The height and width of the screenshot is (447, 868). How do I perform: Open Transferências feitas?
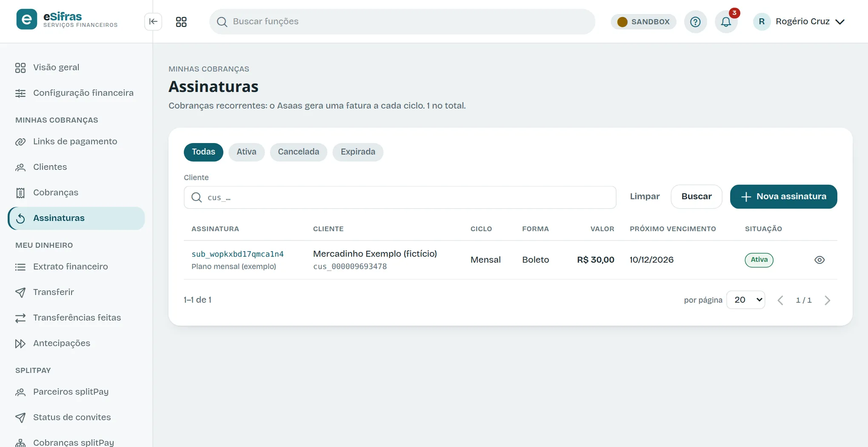pyautogui.click(x=76, y=318)
